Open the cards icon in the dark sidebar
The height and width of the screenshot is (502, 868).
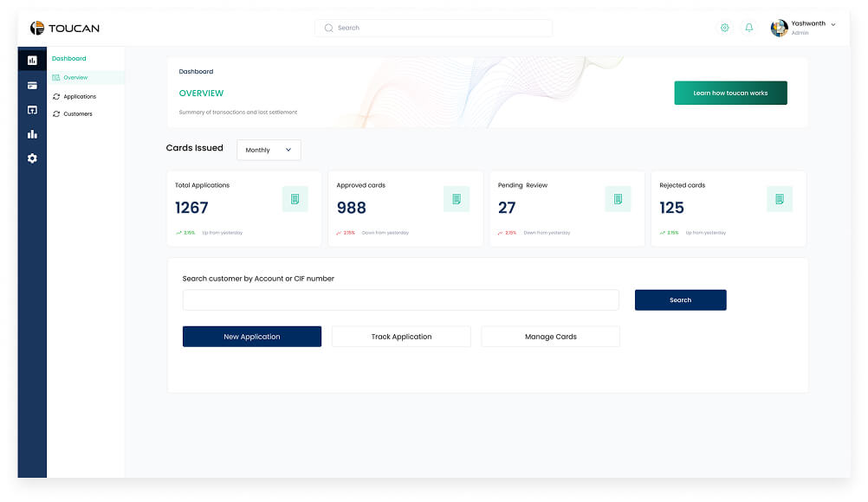click(x=32, y=85)
